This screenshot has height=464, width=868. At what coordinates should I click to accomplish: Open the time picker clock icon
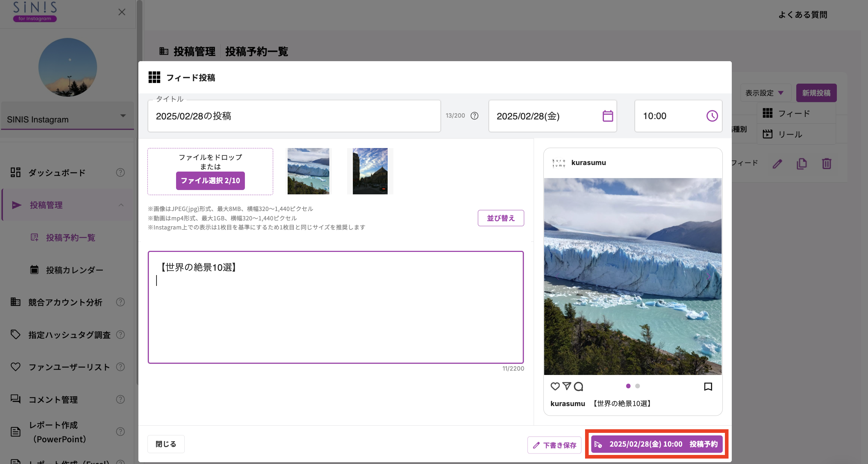coord(711,116)
